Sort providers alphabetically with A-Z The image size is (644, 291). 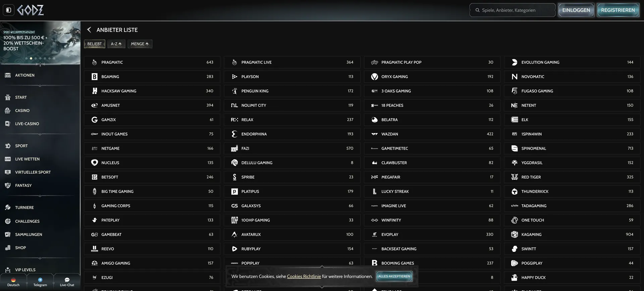116,44
